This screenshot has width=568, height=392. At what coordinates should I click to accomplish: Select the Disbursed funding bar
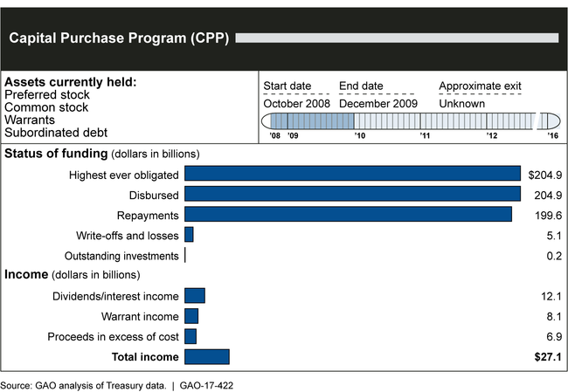tap(352, 194)
